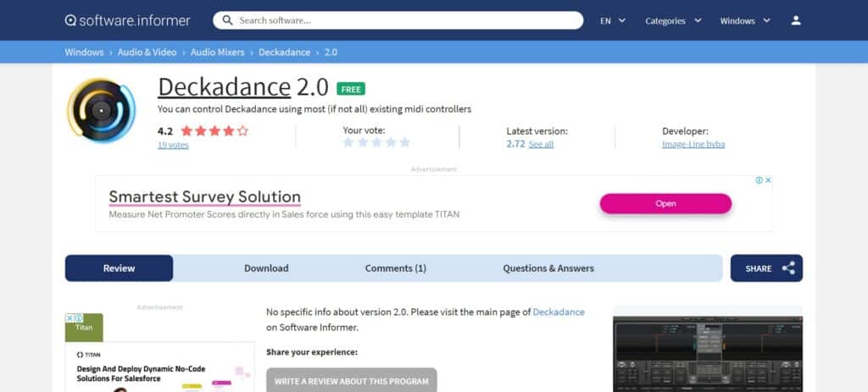The image size is (868, 392).
Task: Click the Titan sidebar ad info icon
Action: pyautogui.click(x=79, y=317)
